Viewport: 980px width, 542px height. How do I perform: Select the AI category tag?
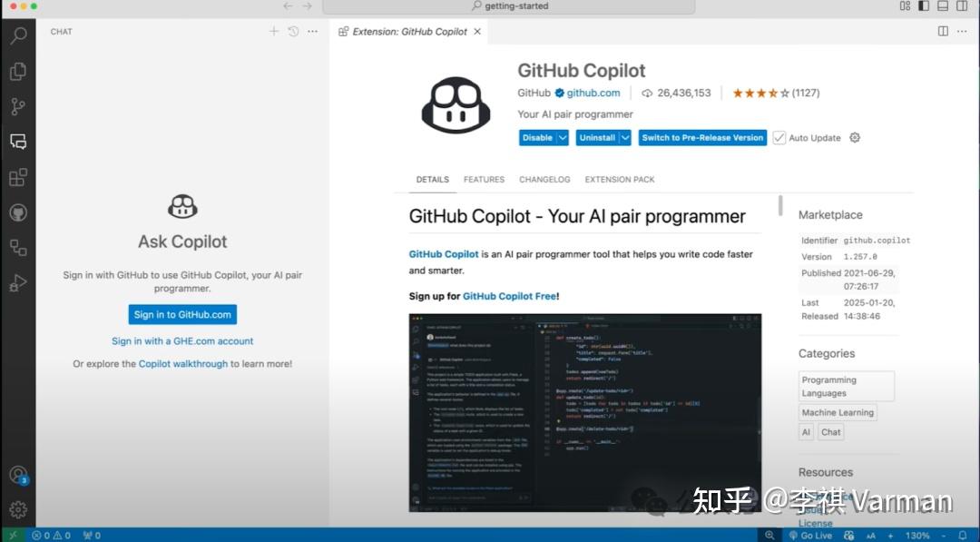(807, 432)
